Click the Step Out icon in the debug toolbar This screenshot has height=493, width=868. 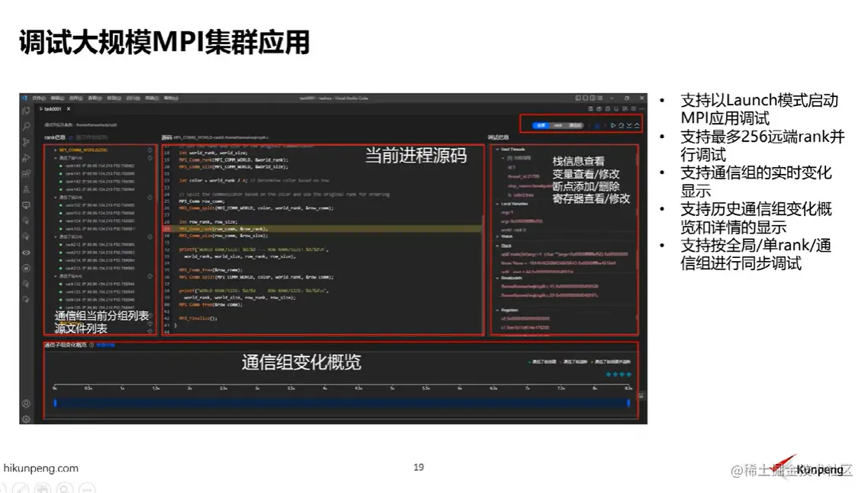(637, 125)
